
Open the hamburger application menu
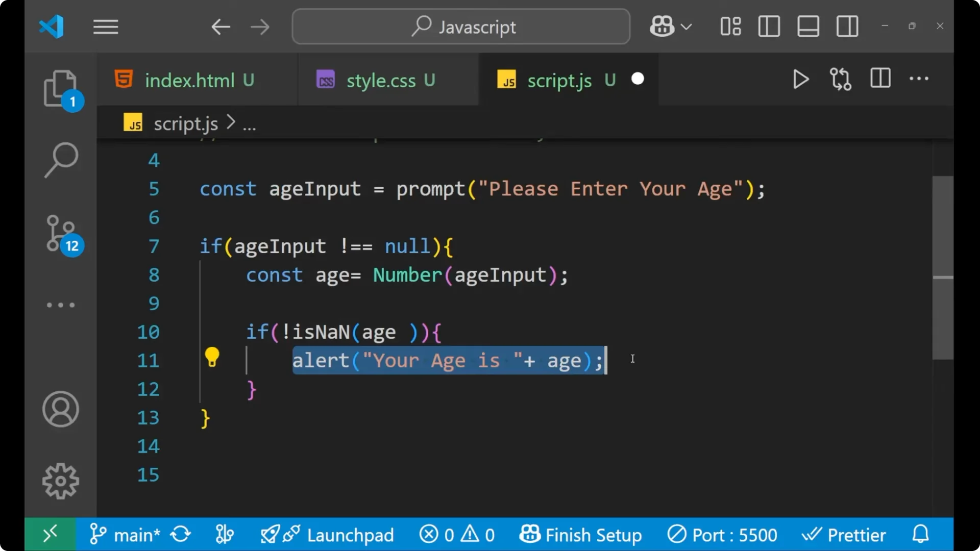[106, 27]
